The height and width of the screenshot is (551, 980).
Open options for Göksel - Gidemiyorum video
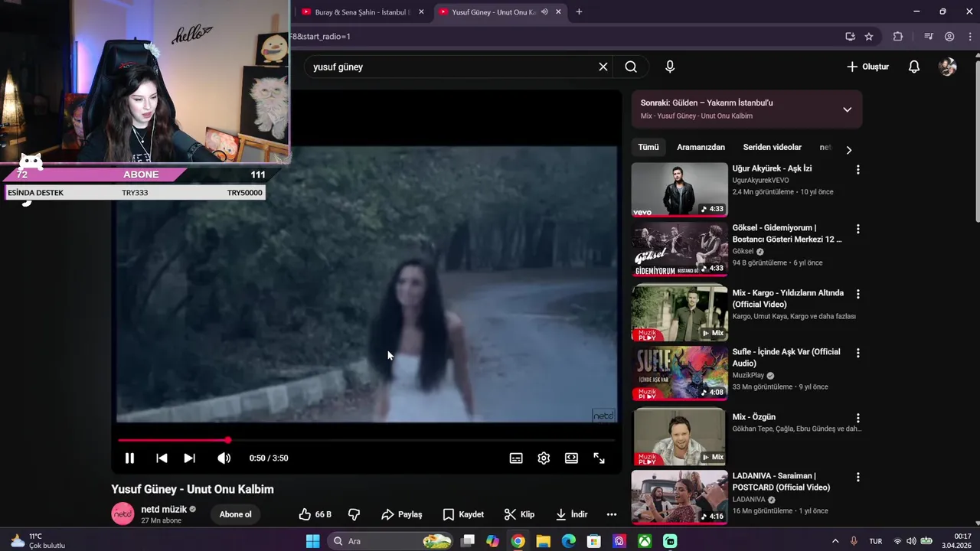857,229
